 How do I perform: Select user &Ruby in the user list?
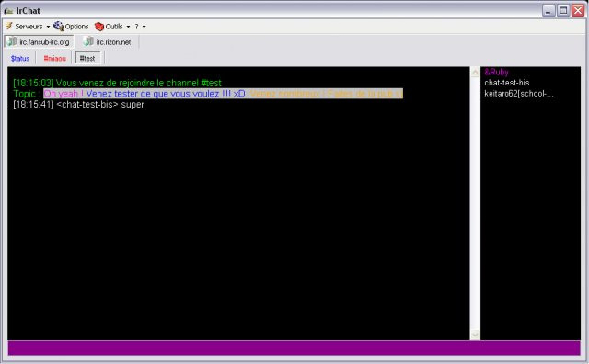(x=496, y=72)
